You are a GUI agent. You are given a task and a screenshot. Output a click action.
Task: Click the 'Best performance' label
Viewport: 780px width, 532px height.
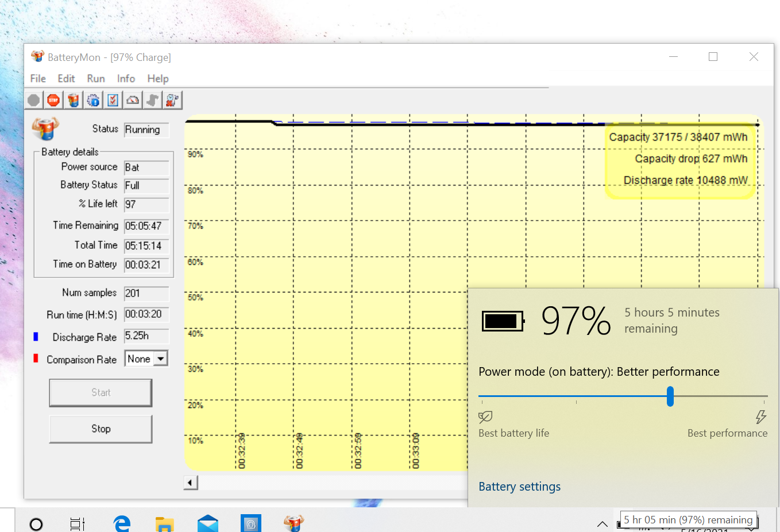coord(727,433)
